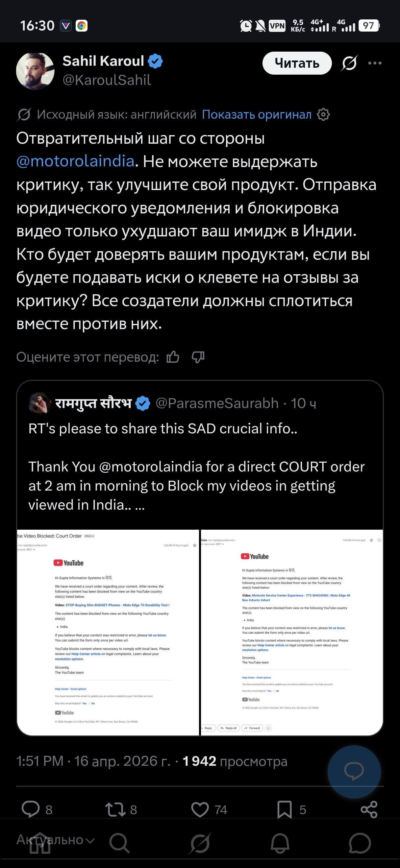Follow Sahil Karoul with Читать button
The image size is (400, 868).
point(297,63)
